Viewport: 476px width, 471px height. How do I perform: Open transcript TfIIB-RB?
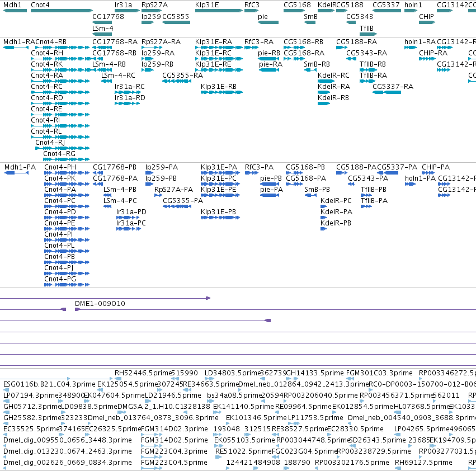(x=373, y=64)
